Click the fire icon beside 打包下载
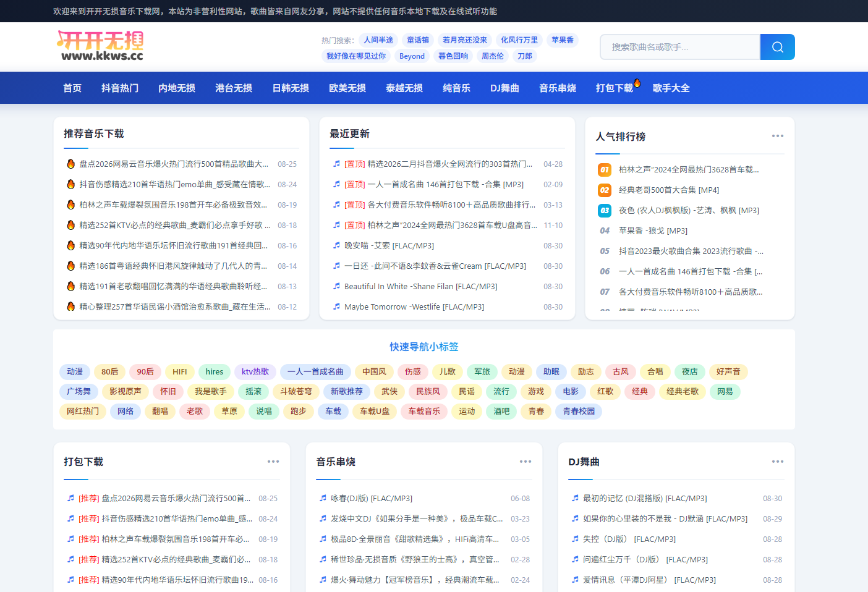Screen dimensions: 868x592 (x=637, y=83)
